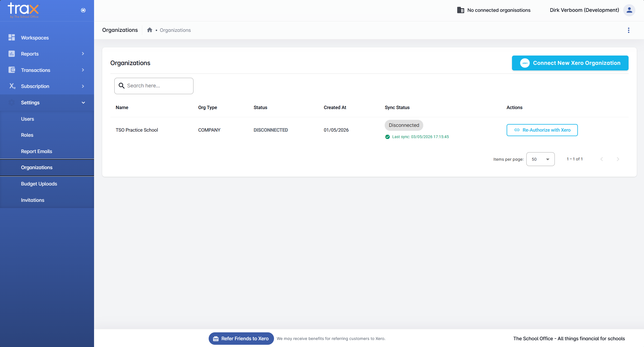This screenshot has width=644, height=347.
Task: Focus the Search here input field
Action: click(x=154, y=86)
